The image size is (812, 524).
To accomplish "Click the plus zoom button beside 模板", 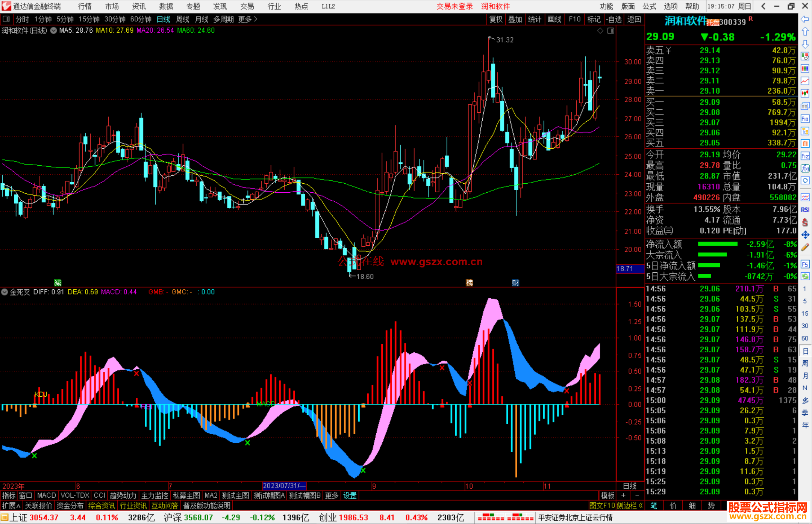I will tap(624, 495).
